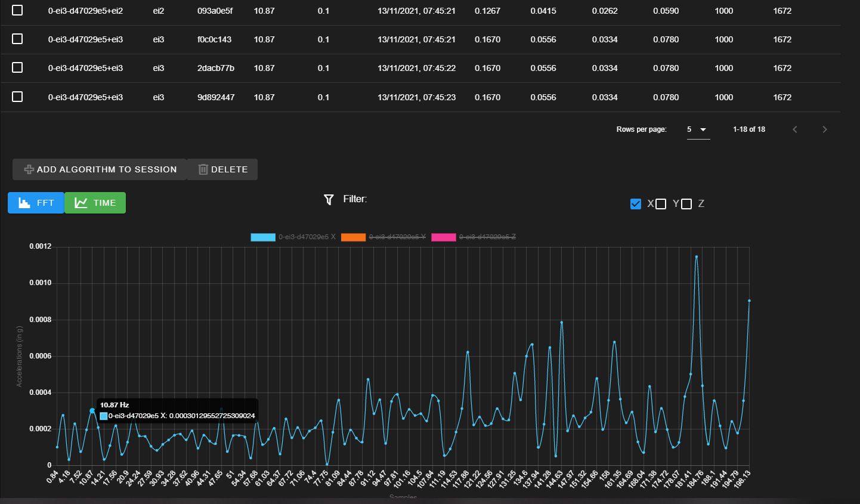The height and width of the screenshot is (504, 860).
Task: Click value 0.1267 in ei2 row
Action: coord(487,11)
